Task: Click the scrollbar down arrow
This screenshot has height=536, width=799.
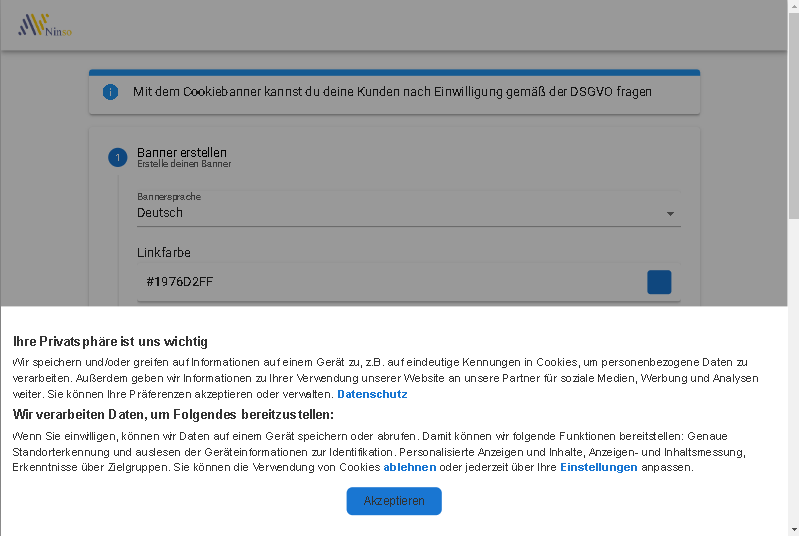Action: tap(792, 529)
